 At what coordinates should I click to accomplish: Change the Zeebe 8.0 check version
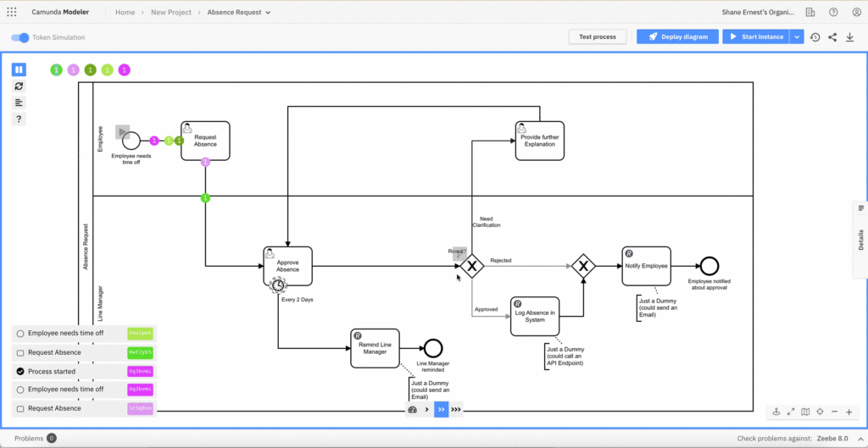(831, 438)
